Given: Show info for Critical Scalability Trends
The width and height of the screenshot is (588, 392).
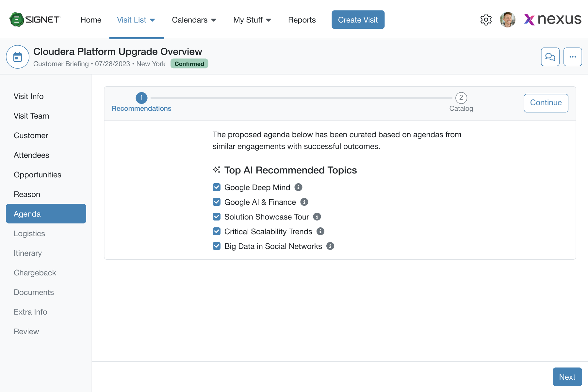Looking at the screenshot, I should (x=320, y=231).
